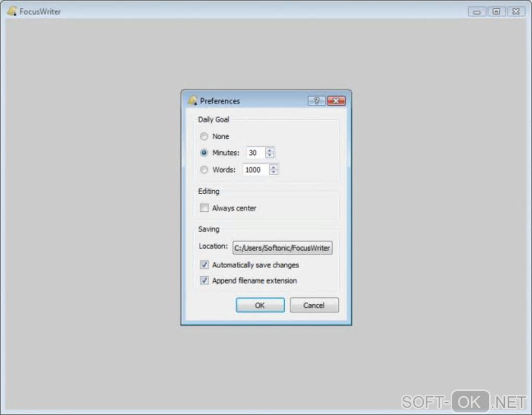Maximize the FocusWriter main window
532x415 pixels.
pyautogui.click(x=497, y=12)
